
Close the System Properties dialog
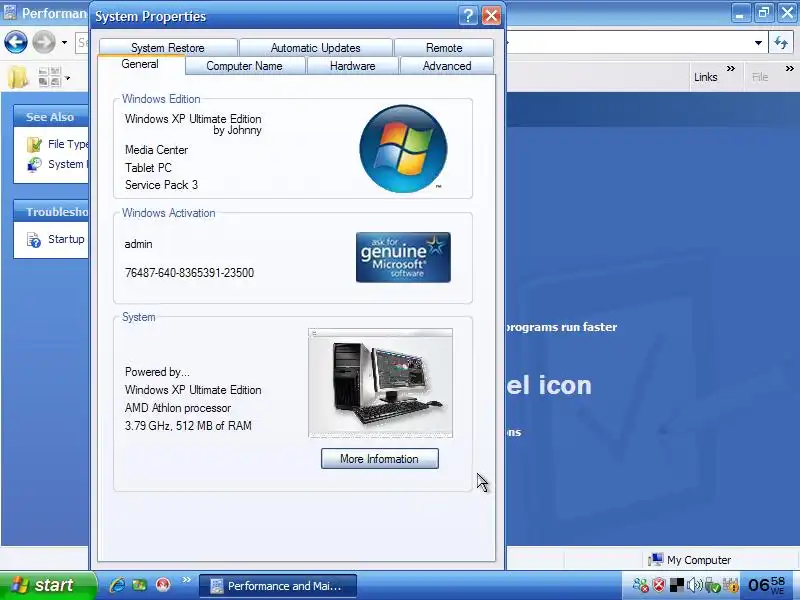click(x=491, y=16)
